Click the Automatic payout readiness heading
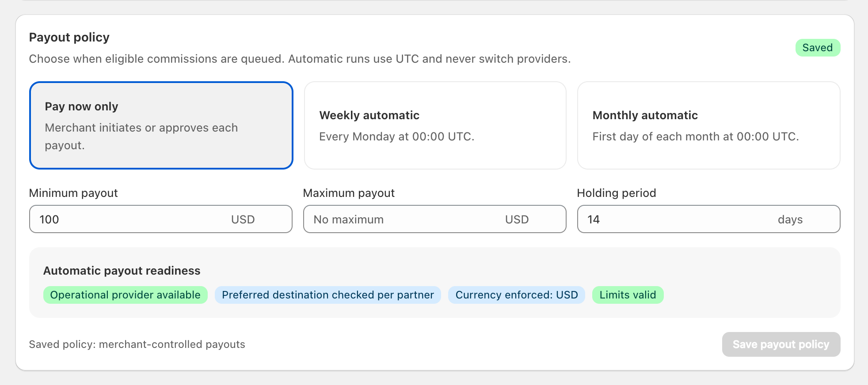Viewport: 868px width, 385px height. click(122, 271)
